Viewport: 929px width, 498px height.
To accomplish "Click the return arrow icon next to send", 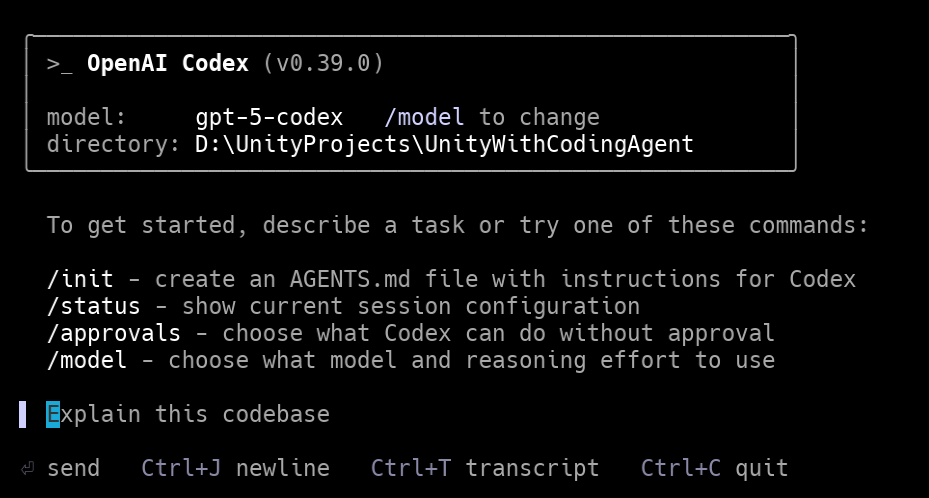I will [x=27, y=468].
